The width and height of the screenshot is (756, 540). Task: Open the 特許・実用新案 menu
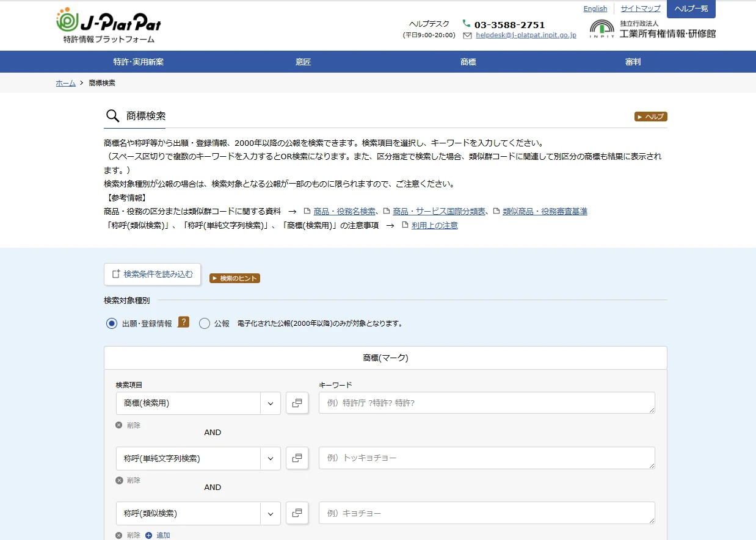tap(139, 62)
